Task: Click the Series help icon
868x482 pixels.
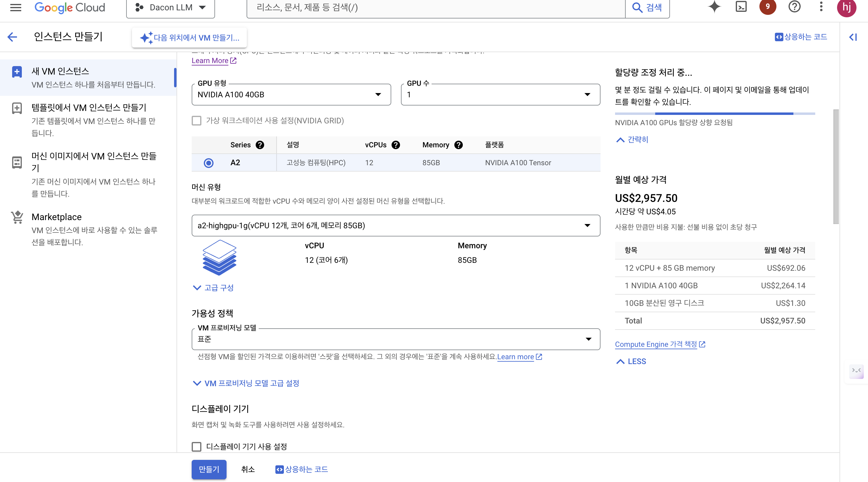Action: tap(259, 145)
